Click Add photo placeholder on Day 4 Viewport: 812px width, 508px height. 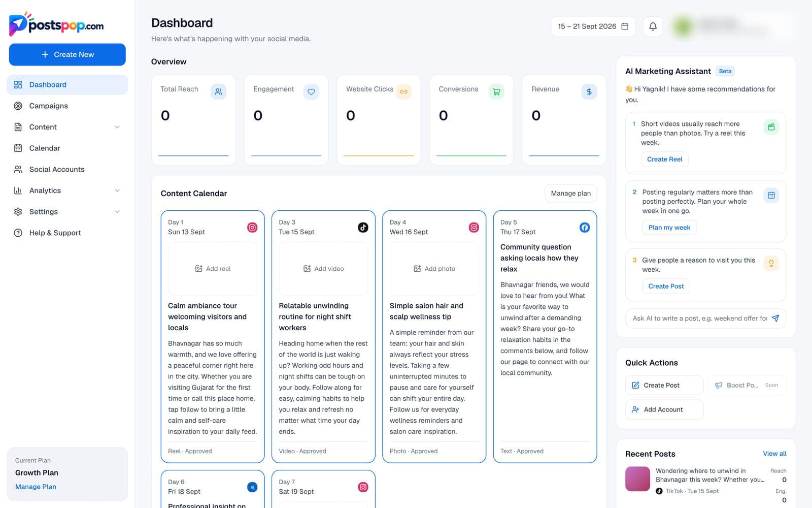coord(434,269)
